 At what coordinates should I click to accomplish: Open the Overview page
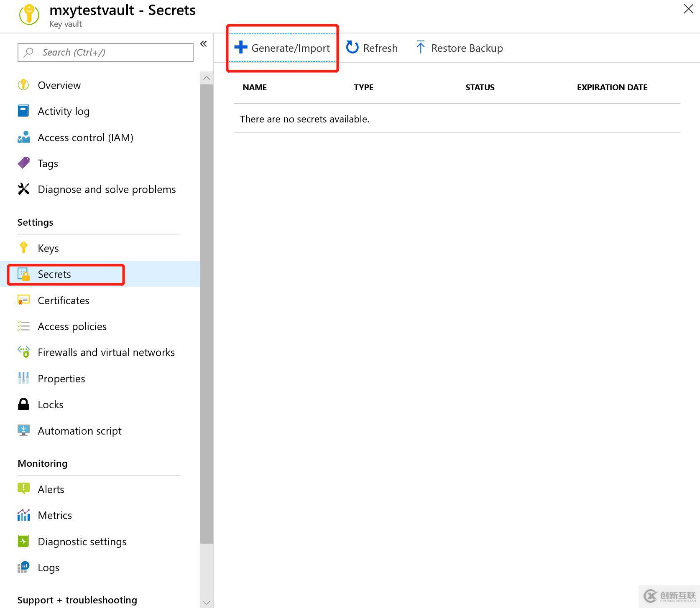click(x=59, y=85)
